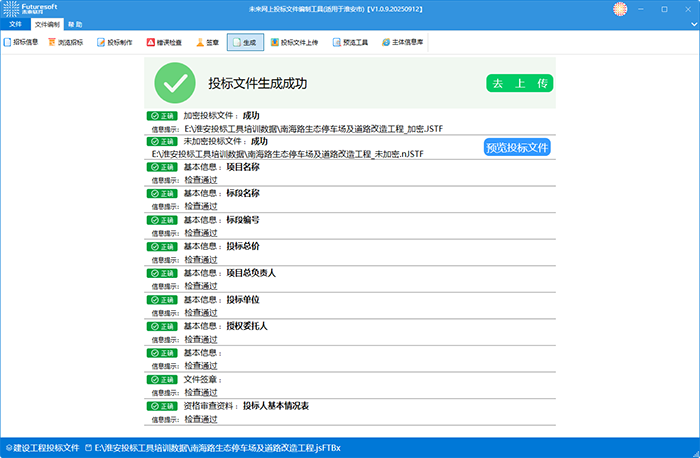Click the green 去上传 button

(x=519, y=84)
